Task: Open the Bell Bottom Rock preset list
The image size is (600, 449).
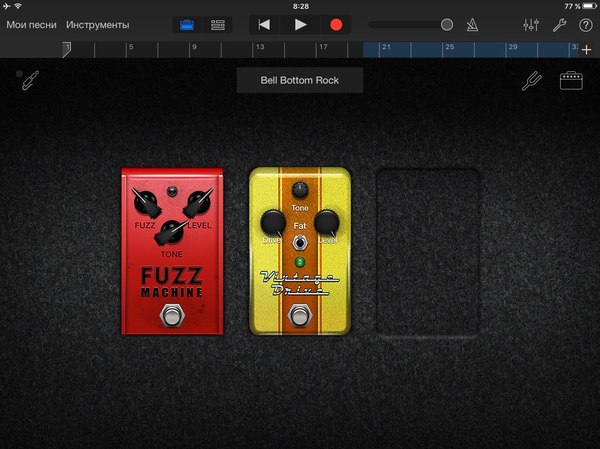Action: point(300,80)
